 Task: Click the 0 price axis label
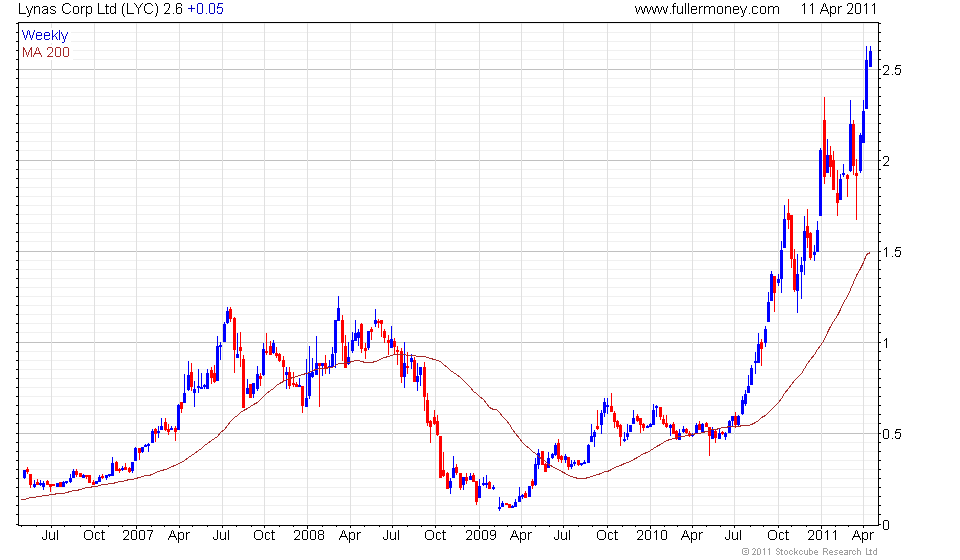[x=886, y=525]
